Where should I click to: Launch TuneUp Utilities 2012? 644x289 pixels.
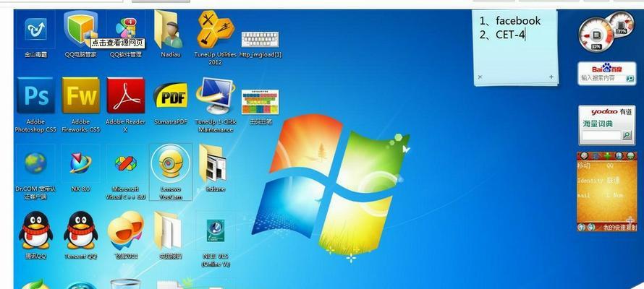click(x=215, y=29)
